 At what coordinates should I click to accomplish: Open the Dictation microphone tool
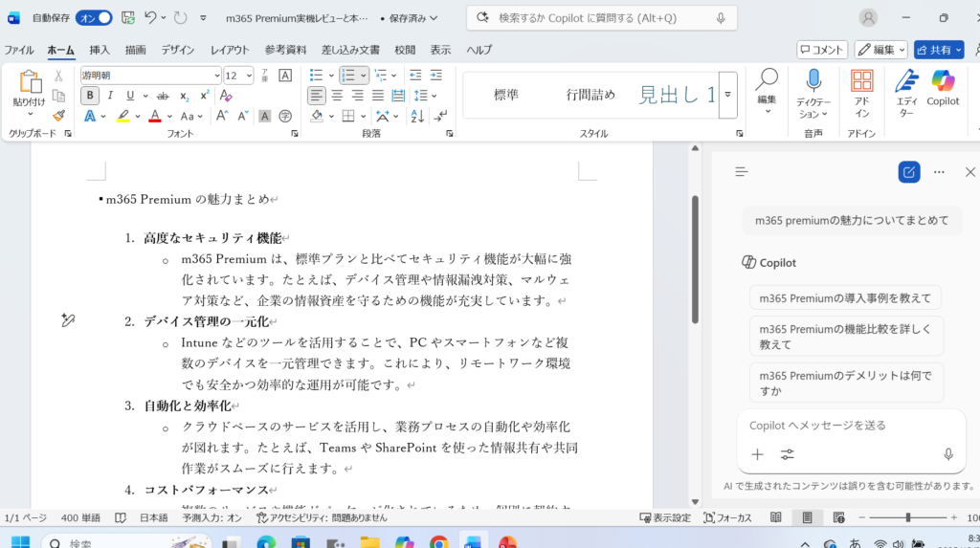813,94
